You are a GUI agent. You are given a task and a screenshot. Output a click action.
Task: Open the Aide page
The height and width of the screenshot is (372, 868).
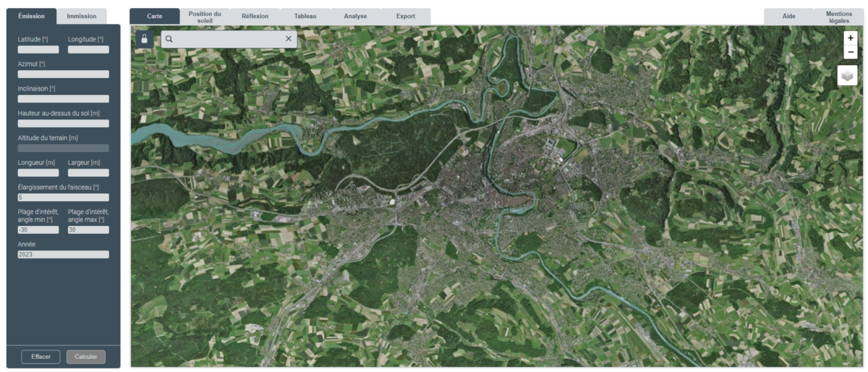pos(789,17)
